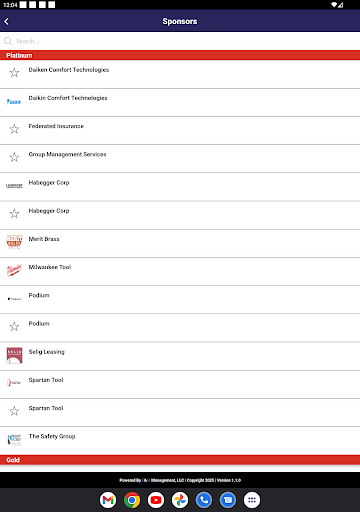Screen dimensions: 360x512
Task: Tap the Merit Brass logo
Action: 14,242
